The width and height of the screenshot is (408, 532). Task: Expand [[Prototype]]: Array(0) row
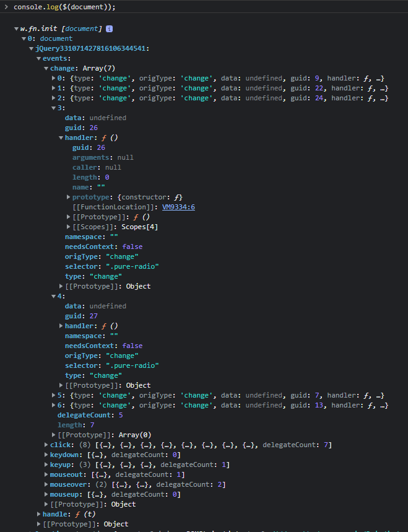coord(54,435)
